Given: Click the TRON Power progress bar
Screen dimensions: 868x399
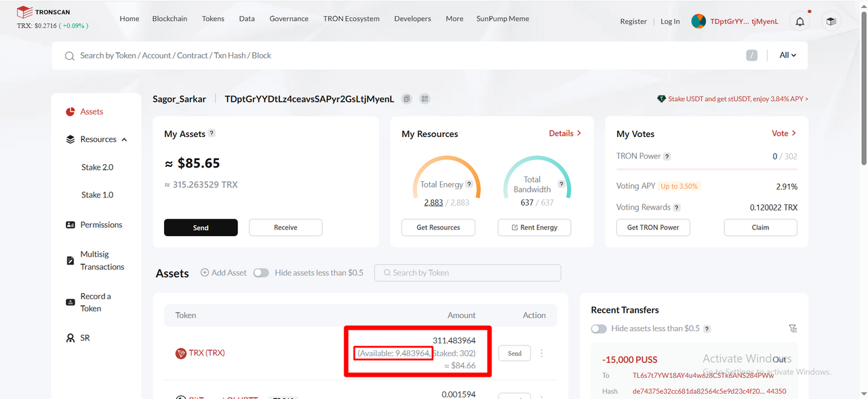Looking at the screenshot, I should (x=707, y=169).
